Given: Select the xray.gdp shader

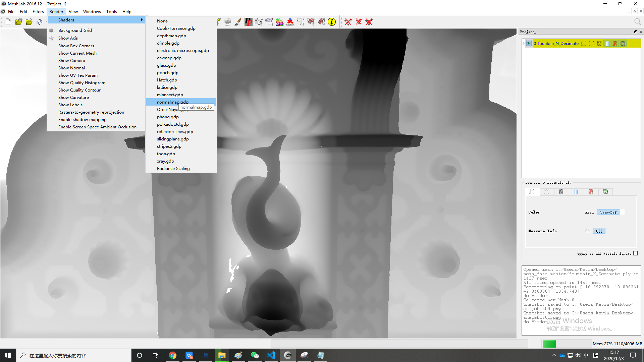Looking at the screenshot, I should 181,161.
